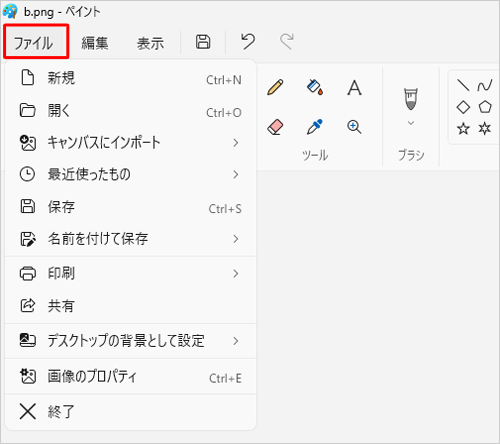Click the redo arrow icon
This screenshot has height=444, width=500.
(x=286, y=42)
